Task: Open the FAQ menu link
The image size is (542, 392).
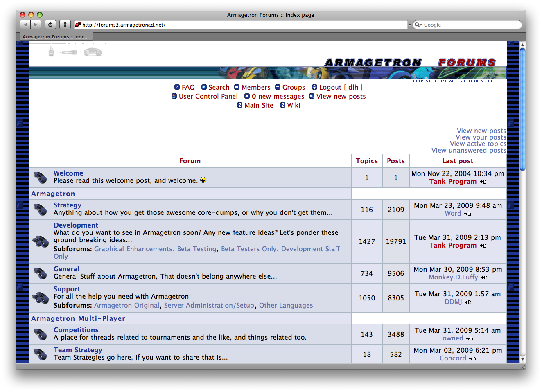Action: 188,87
